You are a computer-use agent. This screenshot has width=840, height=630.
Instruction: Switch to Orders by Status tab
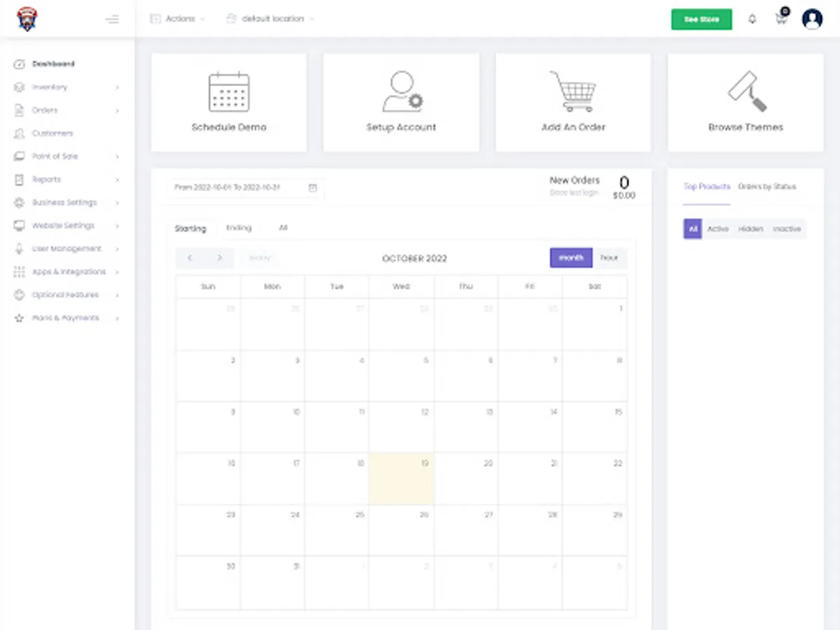(767, 187)
